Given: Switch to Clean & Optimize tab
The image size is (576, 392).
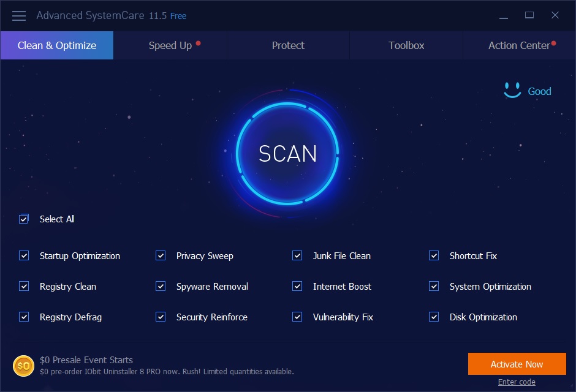Looking at the screenshot, I should tap(57, 45).
